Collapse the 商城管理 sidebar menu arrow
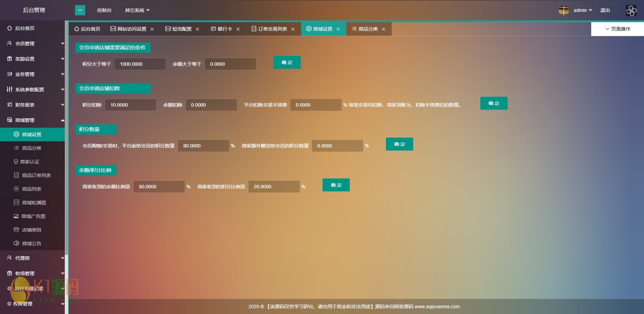Viewport: 644px width, 314px height. tap(62, 120)
